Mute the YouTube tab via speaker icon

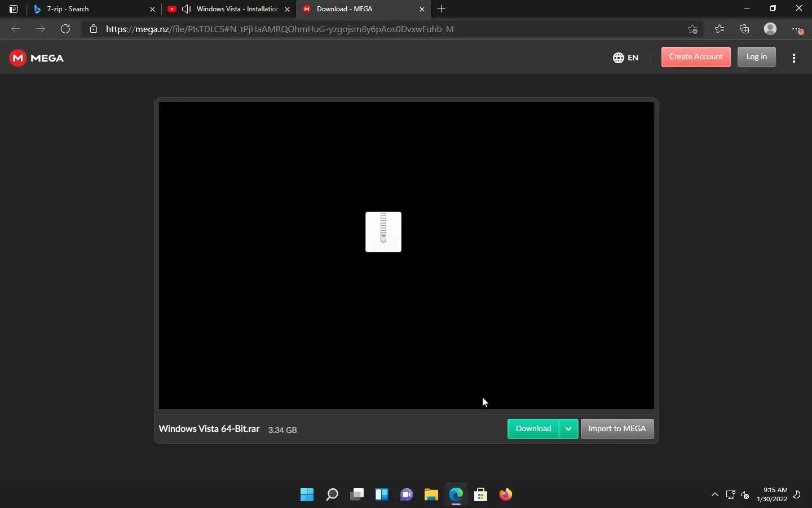click(x=187, y=9)
